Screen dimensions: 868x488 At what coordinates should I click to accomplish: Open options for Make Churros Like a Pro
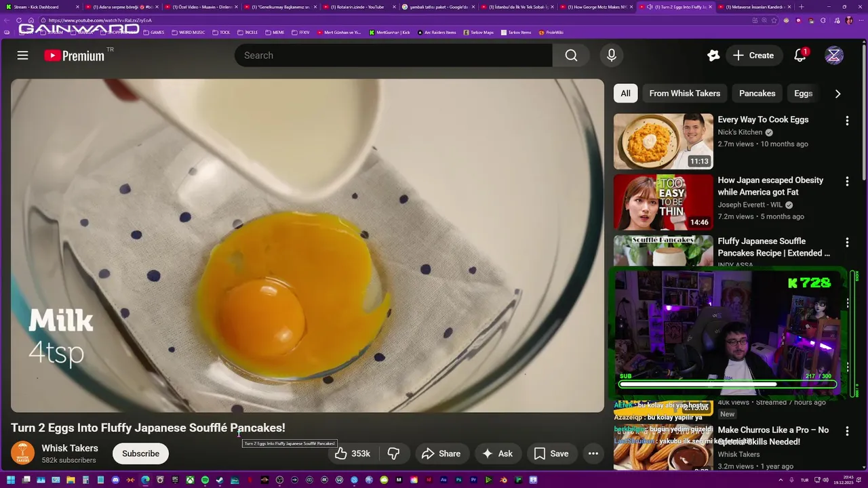847,431
